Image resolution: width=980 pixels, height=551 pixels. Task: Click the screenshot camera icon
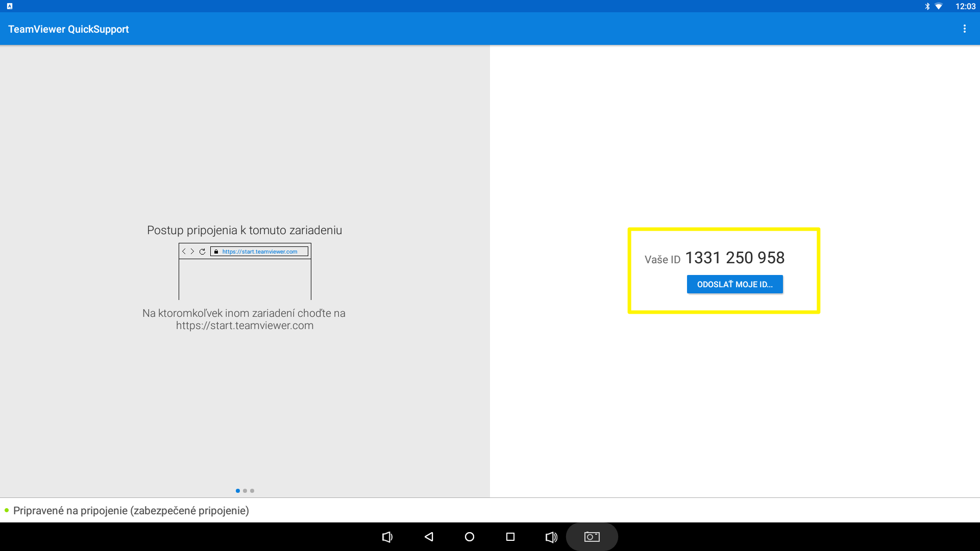click(x=592, y=536)
